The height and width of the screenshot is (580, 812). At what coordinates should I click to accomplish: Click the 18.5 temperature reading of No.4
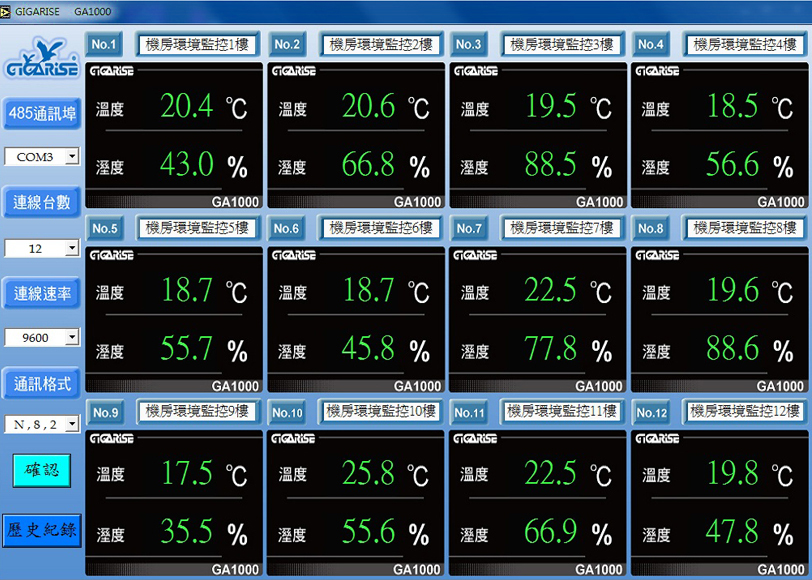(733, 106)
